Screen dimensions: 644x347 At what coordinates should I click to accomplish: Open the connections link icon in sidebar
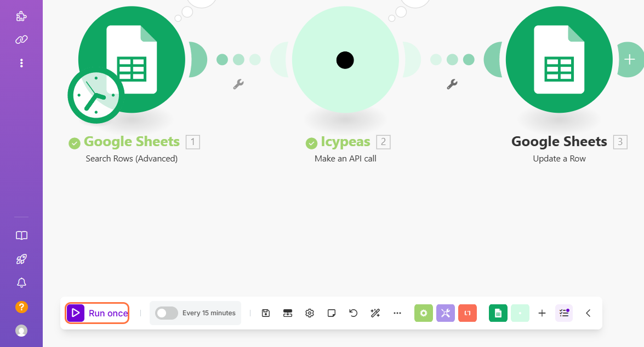coord(21,39)
